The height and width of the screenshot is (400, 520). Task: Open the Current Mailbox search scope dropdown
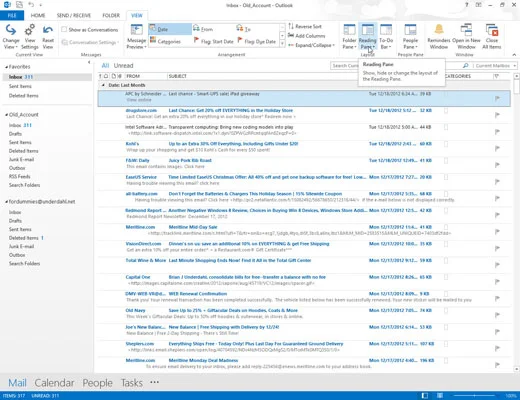point(495,66)
